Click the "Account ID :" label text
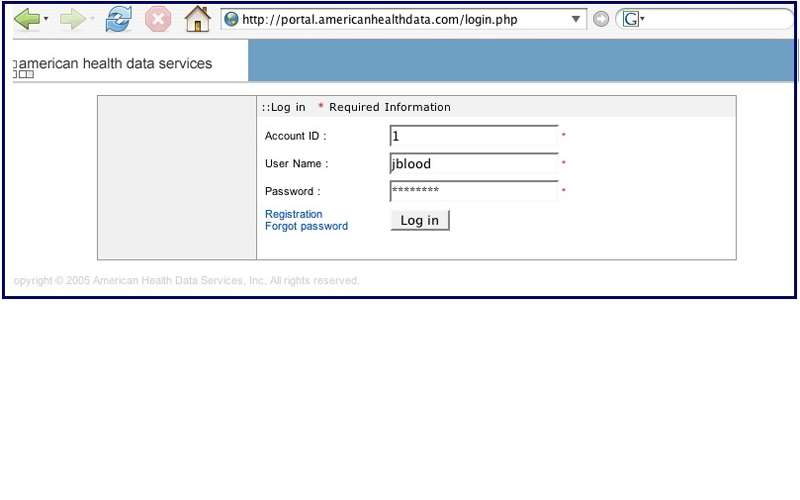Screen dimensions: 800x500 [x=295, y=136]
